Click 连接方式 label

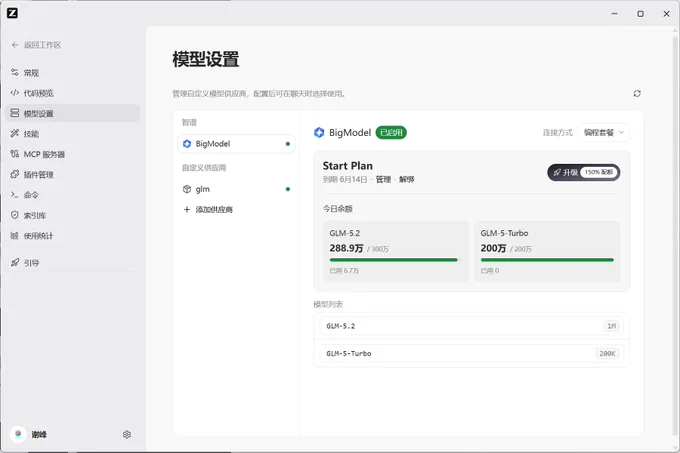pyautogui.click(x=557, y=133)
